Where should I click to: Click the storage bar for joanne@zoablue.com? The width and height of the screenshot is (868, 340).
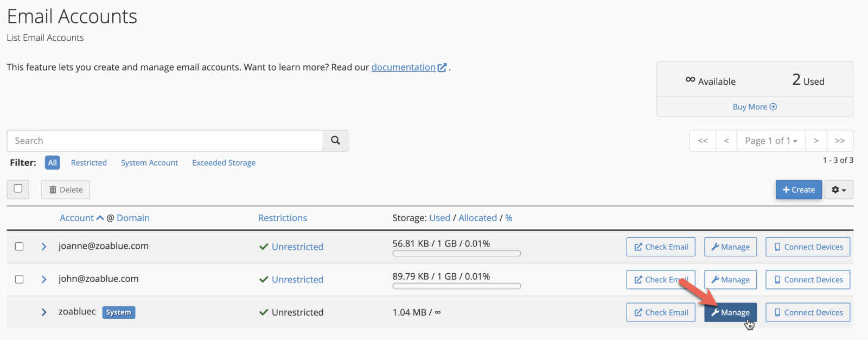456,253
